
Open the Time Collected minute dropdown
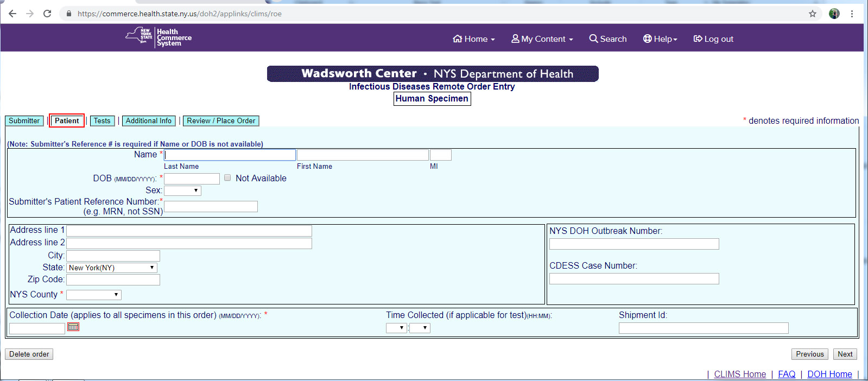[420, 328]
